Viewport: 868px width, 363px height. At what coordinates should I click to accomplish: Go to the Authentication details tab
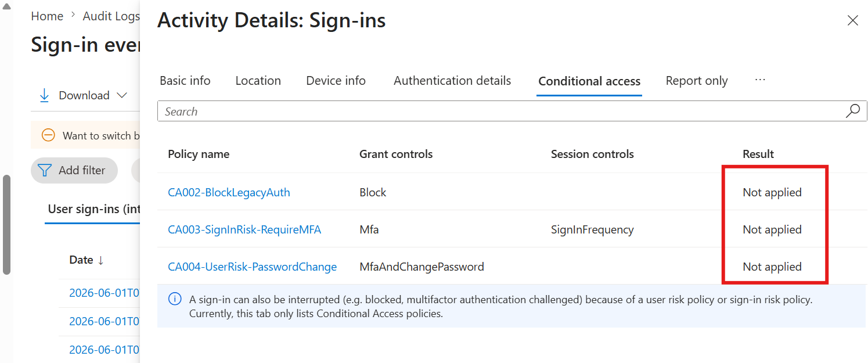pyautogui.click(x=452, y=81)
